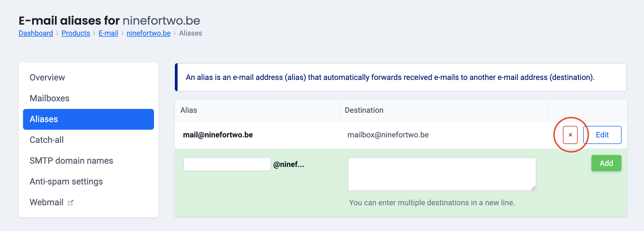This screenshot has width=644, height=231.
Task: Delete the mail@ninefortwo.be alias with red X
Action: tap(570, 135)
